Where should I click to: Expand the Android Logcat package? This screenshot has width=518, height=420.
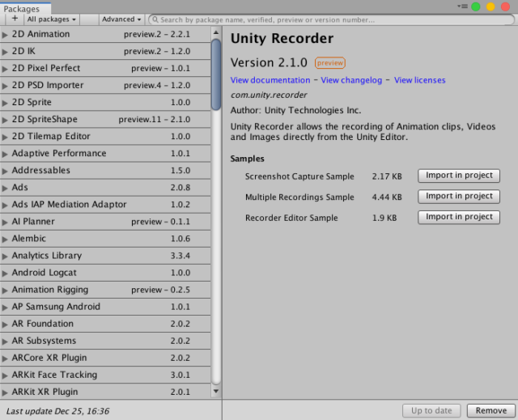click(5, 274)
